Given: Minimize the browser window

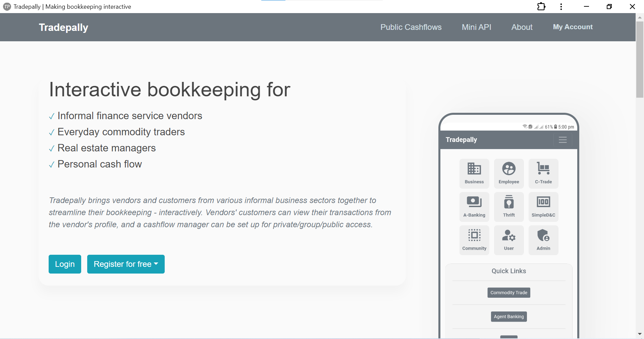Looking at the screenshot, I should coord(586,7).
